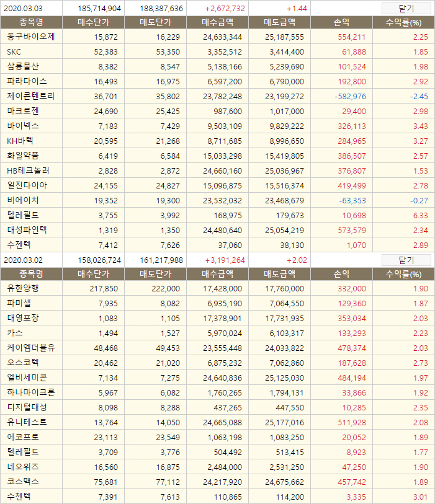Viewport: 435px width, 504px height.
Task: Click the 엘비세미콘 stock name
Action: point(27,378)
